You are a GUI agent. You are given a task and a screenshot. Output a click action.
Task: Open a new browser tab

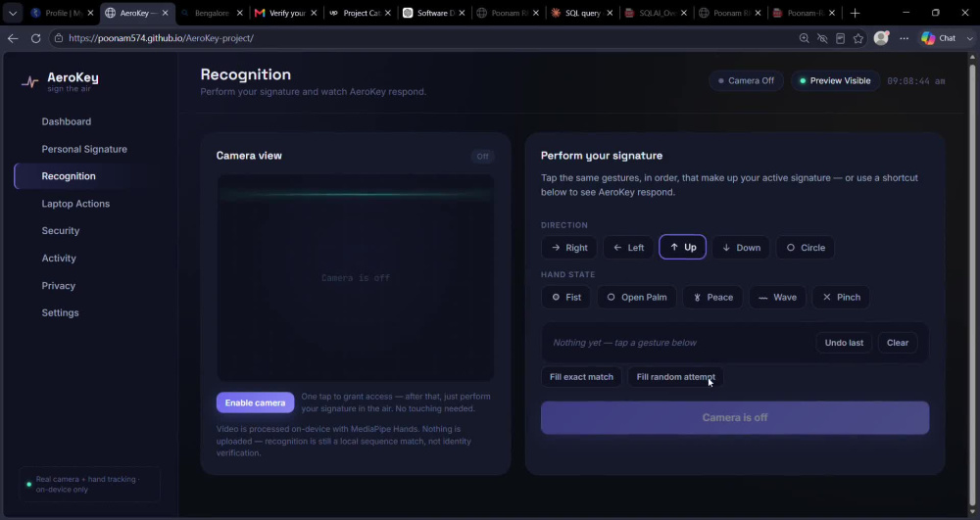[x=855, y=13]
